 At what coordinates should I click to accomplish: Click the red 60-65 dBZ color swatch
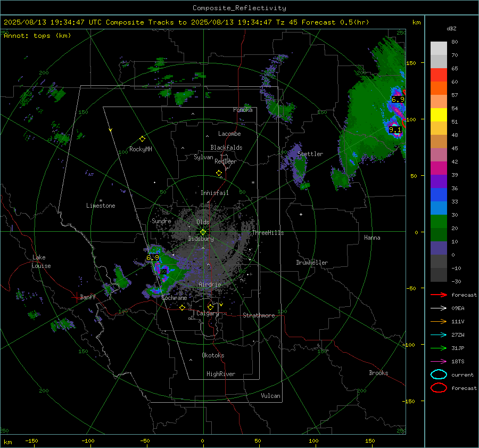[439, 75]
